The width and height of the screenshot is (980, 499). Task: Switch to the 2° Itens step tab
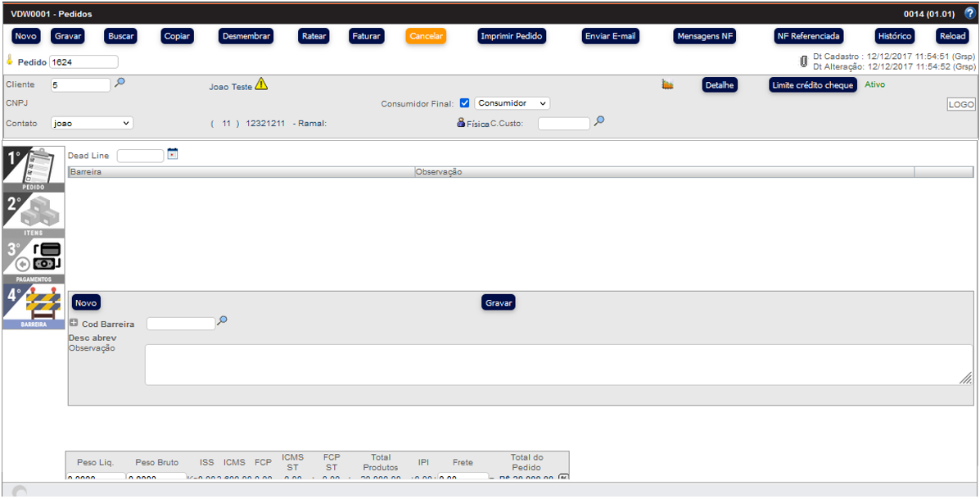click(34, 215)
